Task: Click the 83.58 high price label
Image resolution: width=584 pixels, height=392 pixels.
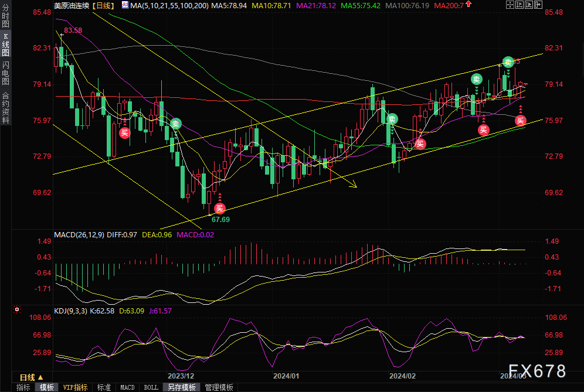Action: tap(73, 30)
